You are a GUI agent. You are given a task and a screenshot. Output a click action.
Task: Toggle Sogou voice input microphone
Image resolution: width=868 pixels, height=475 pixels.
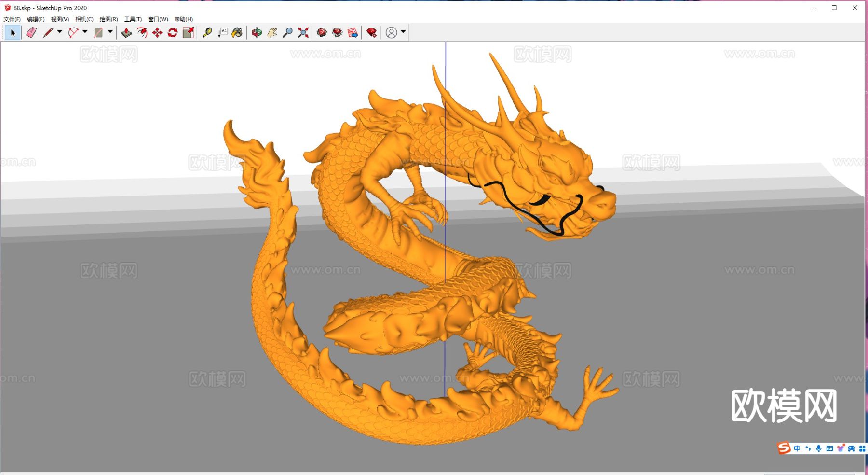tap(818, 448)
